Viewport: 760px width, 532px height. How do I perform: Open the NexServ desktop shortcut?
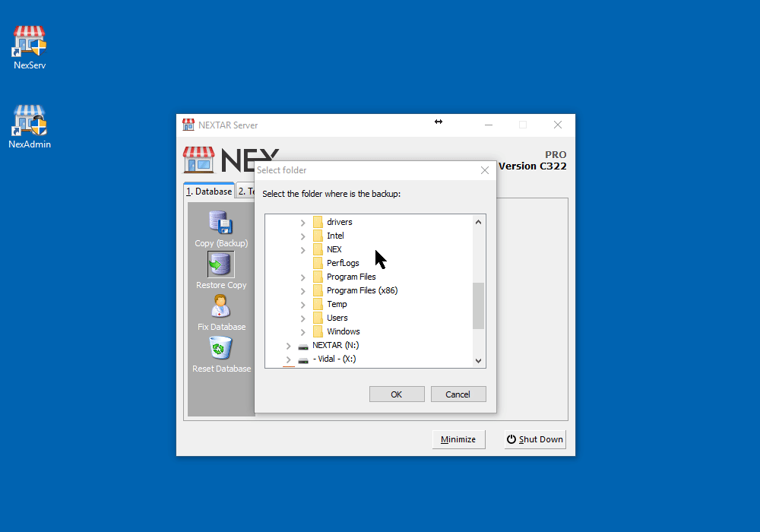tap(30, 47)
